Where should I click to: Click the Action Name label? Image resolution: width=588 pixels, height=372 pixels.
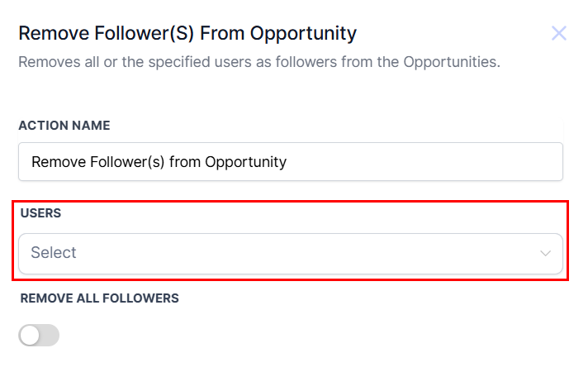click(x=64, y=126)
